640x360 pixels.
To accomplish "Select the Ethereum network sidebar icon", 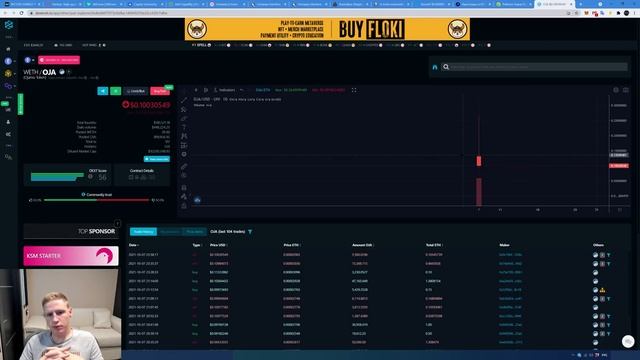I will pos(8,61).
